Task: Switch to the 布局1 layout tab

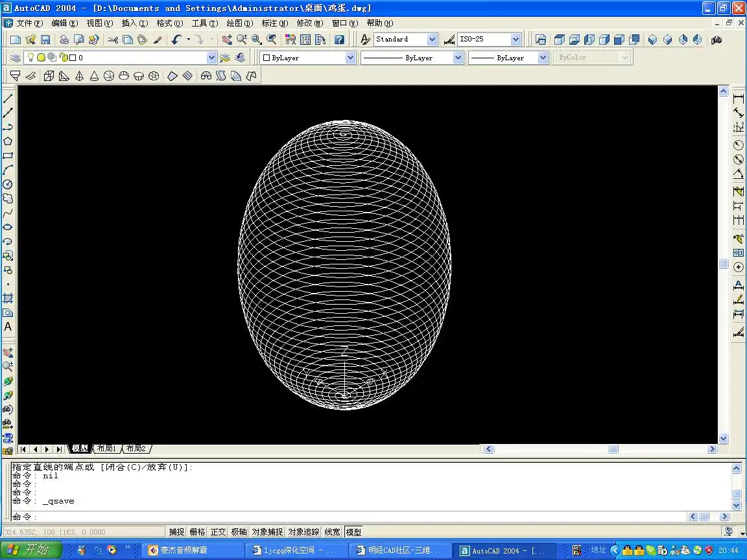Action: tap(106, 449)
